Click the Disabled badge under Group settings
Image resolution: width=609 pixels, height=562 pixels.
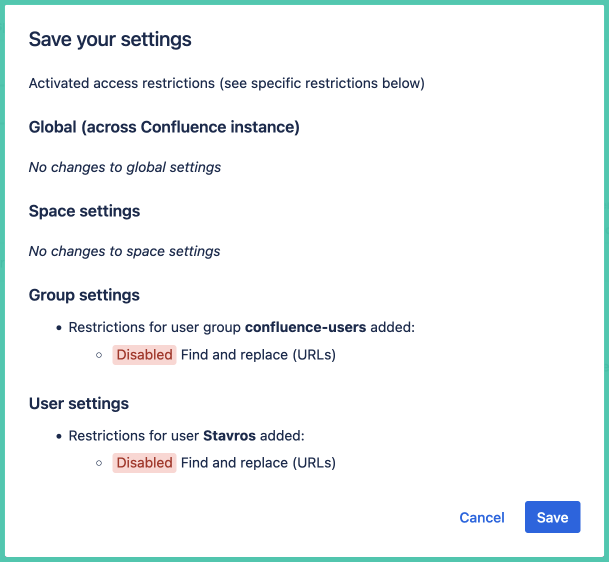pyautogui.click(x=144, y=354)
